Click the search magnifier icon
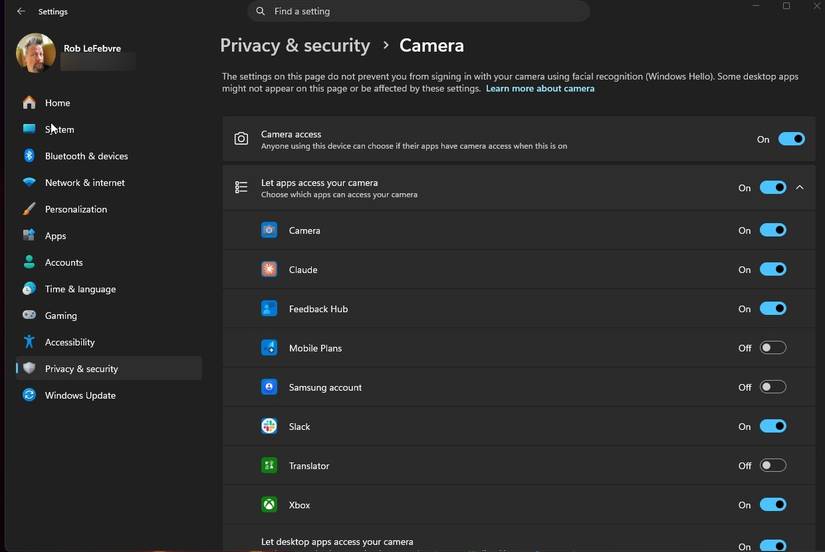Viewport: 825px width, 552px height. pyautogui.click(x=260, y=11)
